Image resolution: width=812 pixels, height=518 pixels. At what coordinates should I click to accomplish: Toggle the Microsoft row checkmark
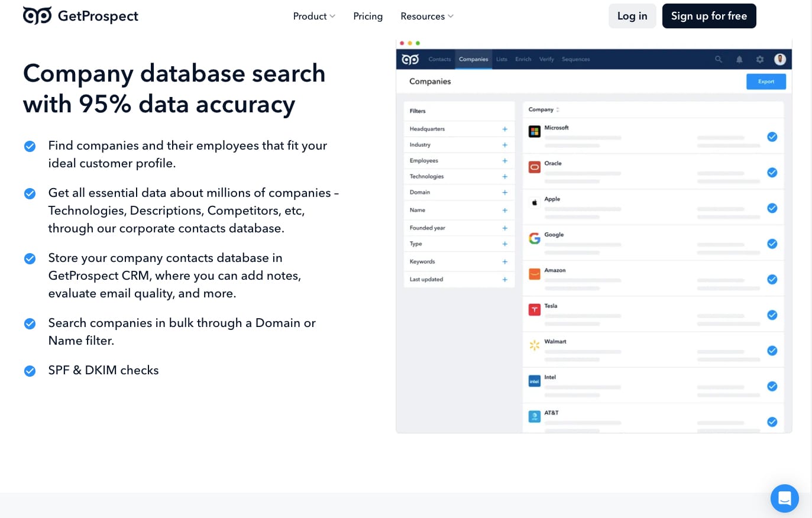coord(772,137)
